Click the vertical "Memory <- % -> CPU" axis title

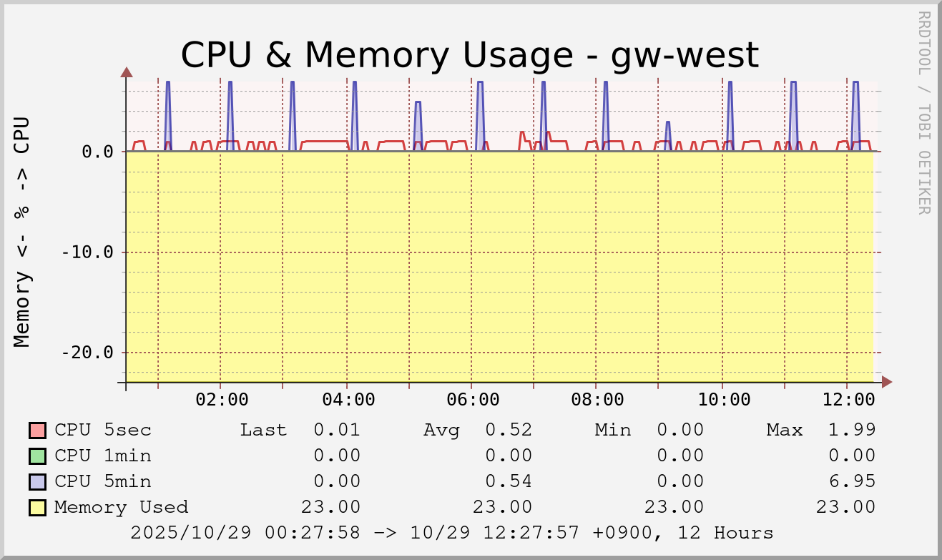(x=23, y=232)
